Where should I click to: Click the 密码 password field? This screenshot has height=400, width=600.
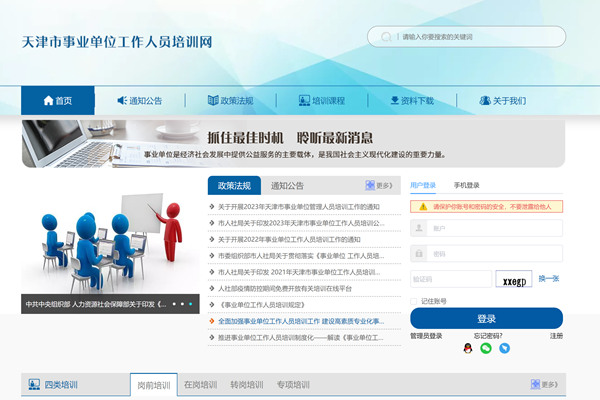[x=486, y=253]
